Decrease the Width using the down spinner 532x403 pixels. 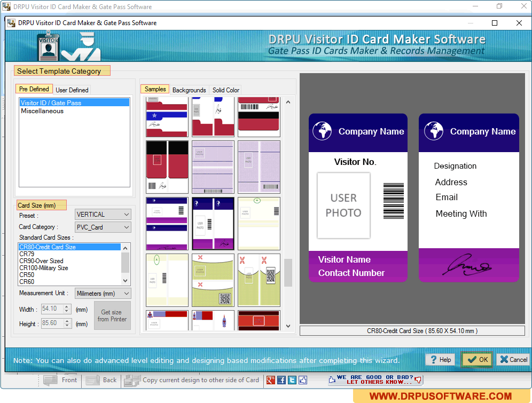point(67,311)
